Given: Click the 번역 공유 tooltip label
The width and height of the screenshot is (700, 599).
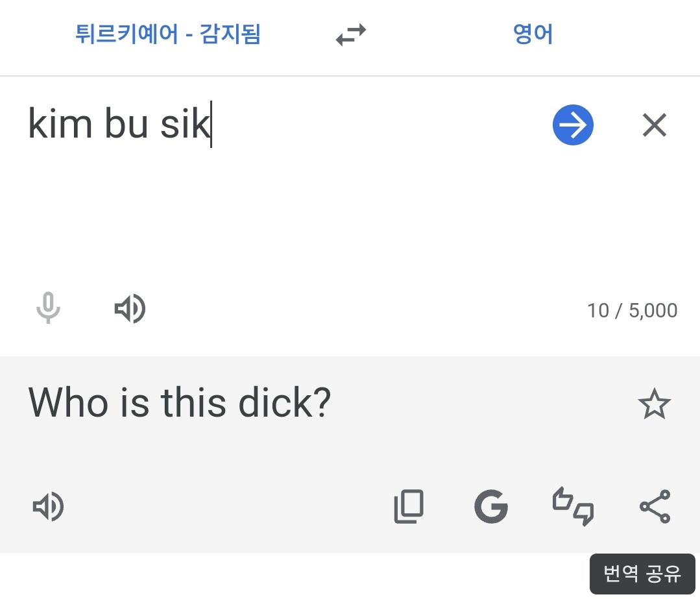Looking at the screenshot, I should click(642, 574).
